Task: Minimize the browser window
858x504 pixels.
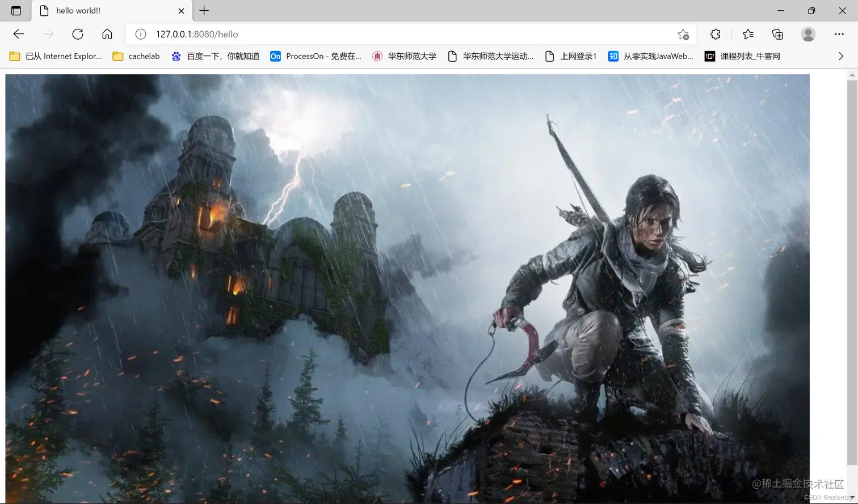Action: [781, 11]
